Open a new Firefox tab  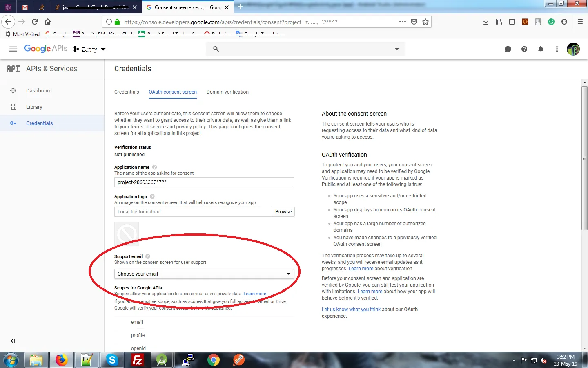(x=241, y=7)
